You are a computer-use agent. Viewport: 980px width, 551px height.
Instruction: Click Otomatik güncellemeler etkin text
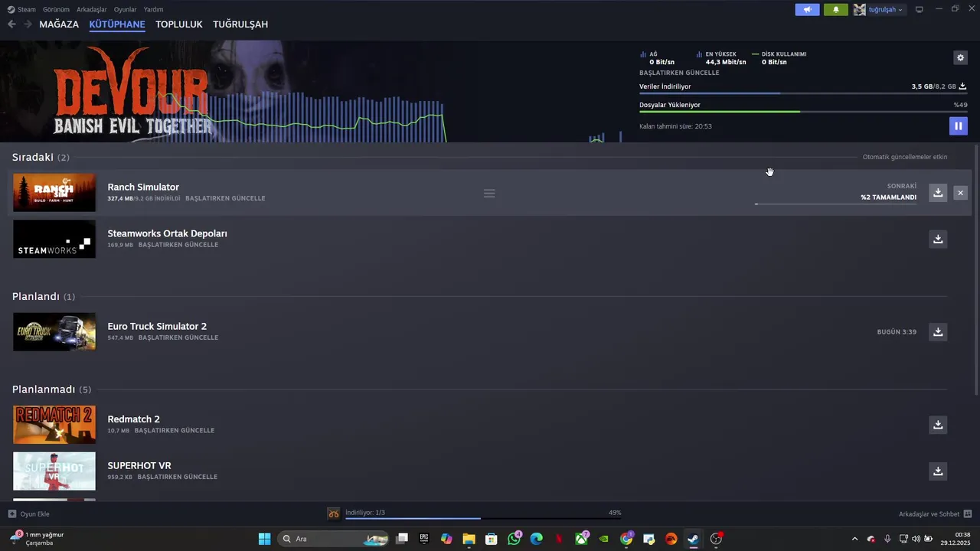click(x=905, y=157)
